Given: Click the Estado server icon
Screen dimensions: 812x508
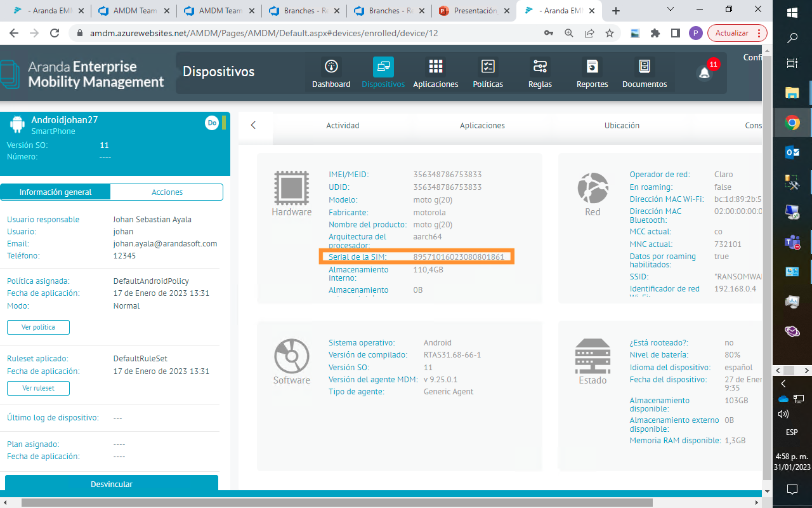Looking at the screenshot, I should coord(593,356).
